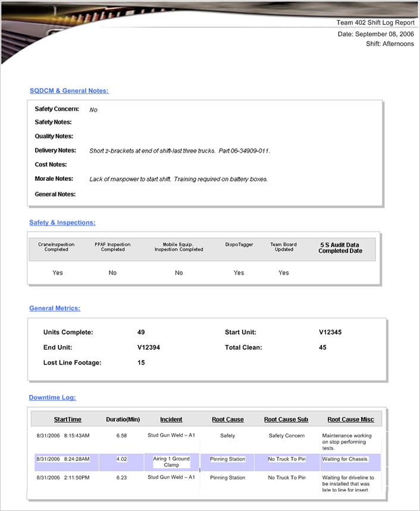Open the SQDCM & General Notes link

coord(69,91)
